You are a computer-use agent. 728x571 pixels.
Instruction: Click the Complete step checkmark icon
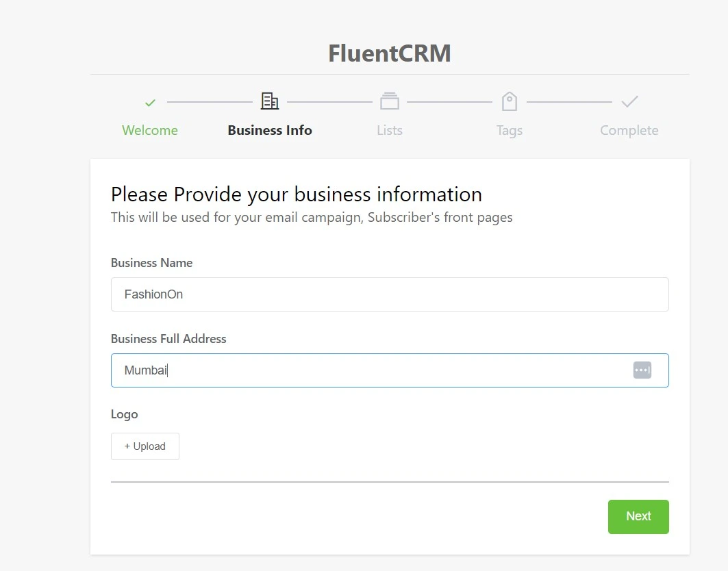[629, 101]
